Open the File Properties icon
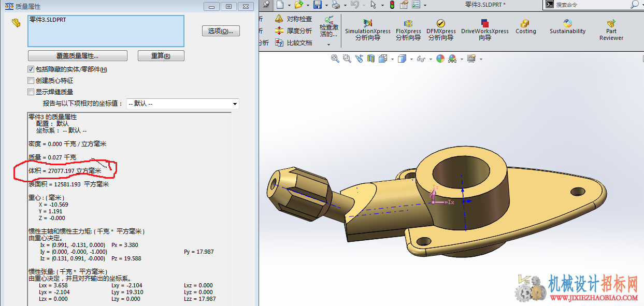Screen dimensions: 644x306 pos(404,5)
